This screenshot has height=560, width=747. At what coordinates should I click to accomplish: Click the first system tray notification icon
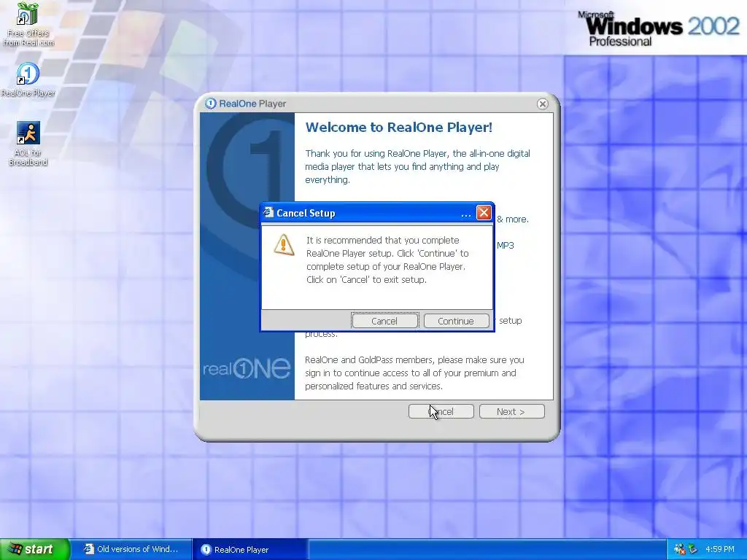680,549
